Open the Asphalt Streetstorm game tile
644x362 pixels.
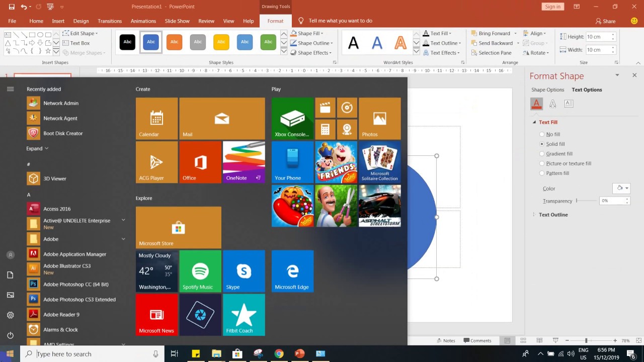pyautogui.click(x=380, y=206)
